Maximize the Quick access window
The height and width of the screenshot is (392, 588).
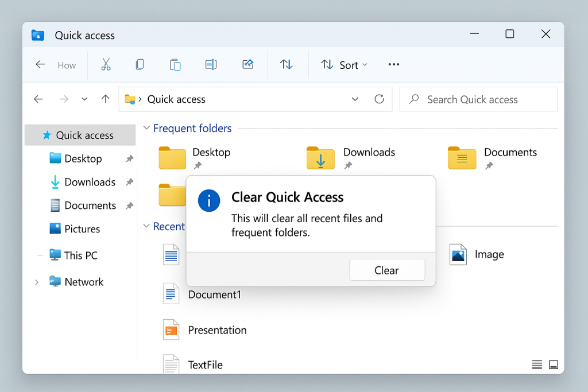tap(510, 34)
